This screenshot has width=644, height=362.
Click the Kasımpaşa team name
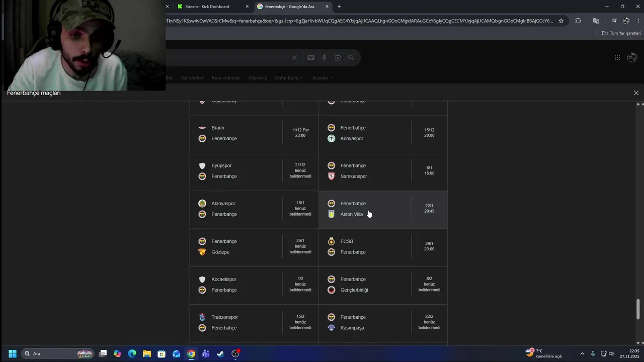pos(352,328)
